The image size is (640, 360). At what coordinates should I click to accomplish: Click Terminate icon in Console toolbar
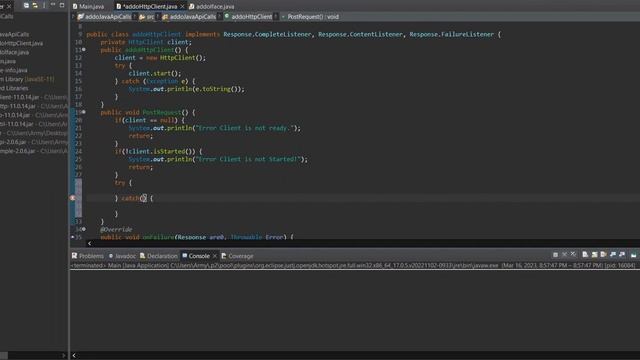click(x=555, y=254)
